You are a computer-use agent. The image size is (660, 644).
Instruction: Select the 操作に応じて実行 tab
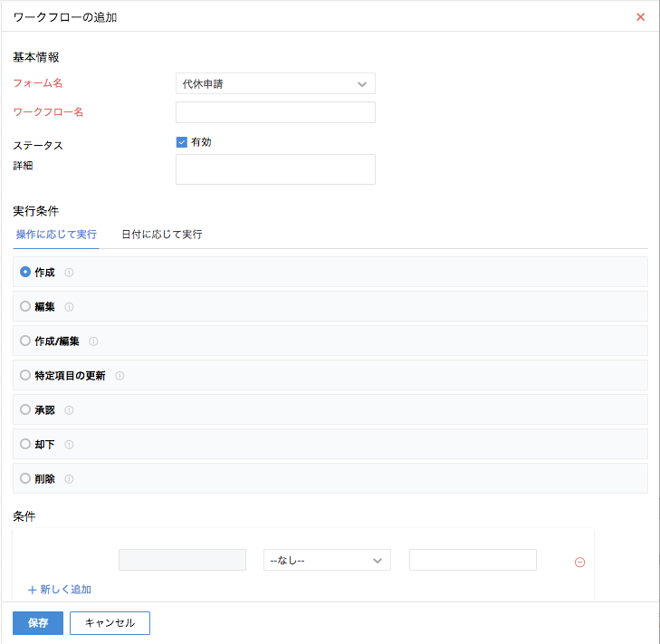point(56,235)
